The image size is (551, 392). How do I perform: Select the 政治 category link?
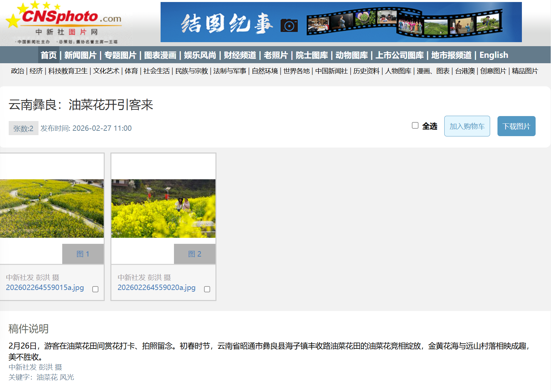click(18, 71)
